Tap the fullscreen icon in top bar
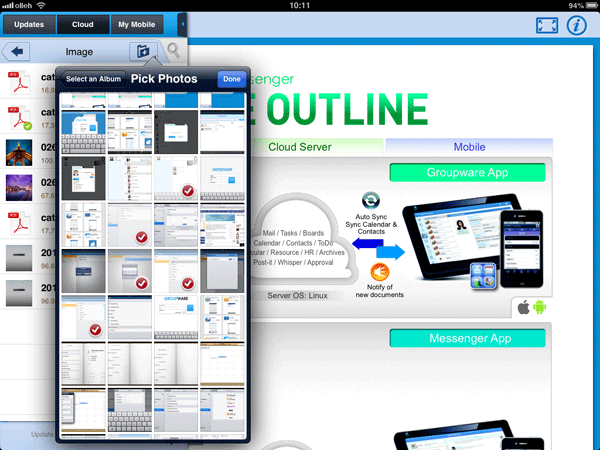 545,26
